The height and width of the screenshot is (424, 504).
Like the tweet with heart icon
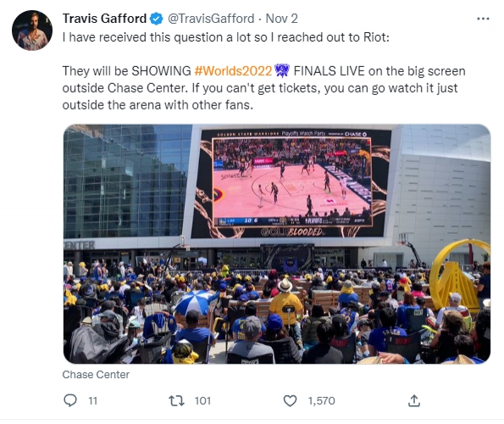click(x=290, y=401)
